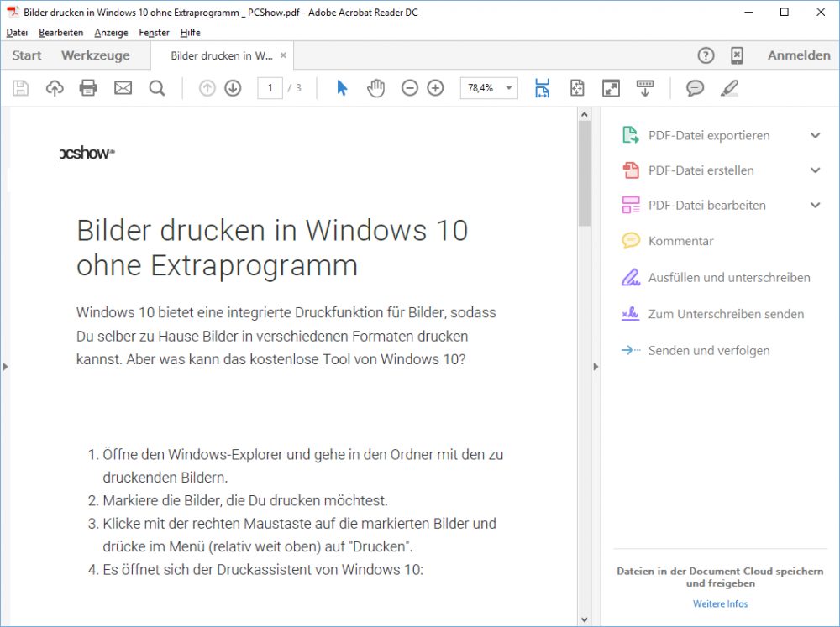Expand PDF-Datei bearbeiten chevron
840x627 pixels.
(x=816, y=205)
